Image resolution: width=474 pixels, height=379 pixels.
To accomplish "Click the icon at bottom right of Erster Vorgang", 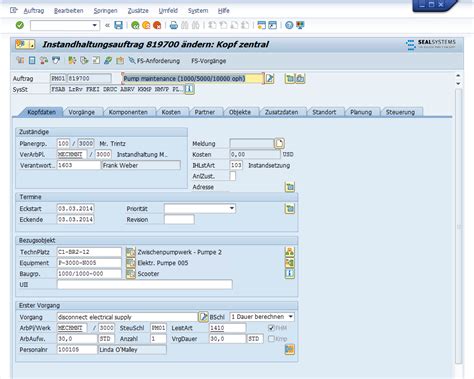I will coord(290,349).
